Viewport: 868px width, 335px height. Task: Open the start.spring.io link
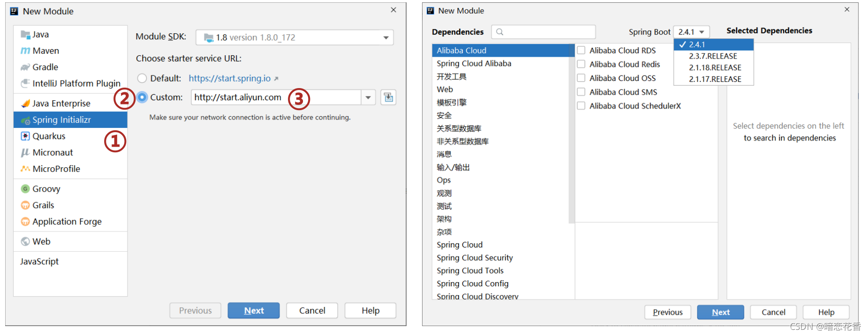click(230, 78)
